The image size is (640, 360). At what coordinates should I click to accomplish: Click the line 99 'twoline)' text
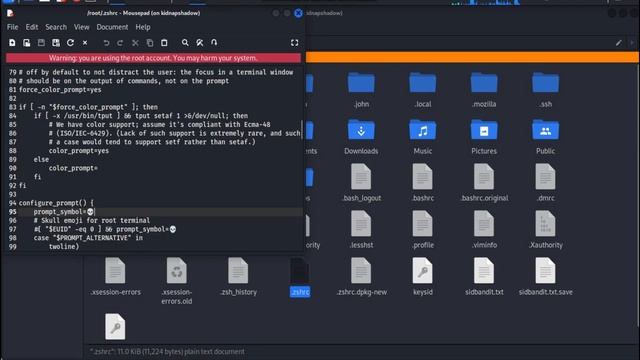(x=64, y=247)
